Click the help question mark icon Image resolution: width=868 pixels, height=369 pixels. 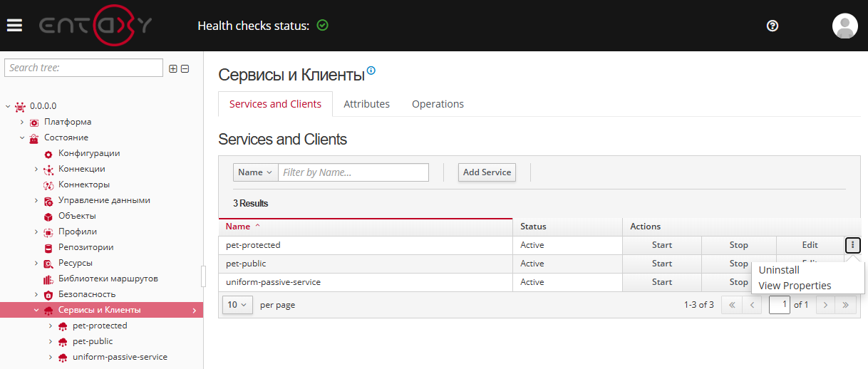coord(772,26)
